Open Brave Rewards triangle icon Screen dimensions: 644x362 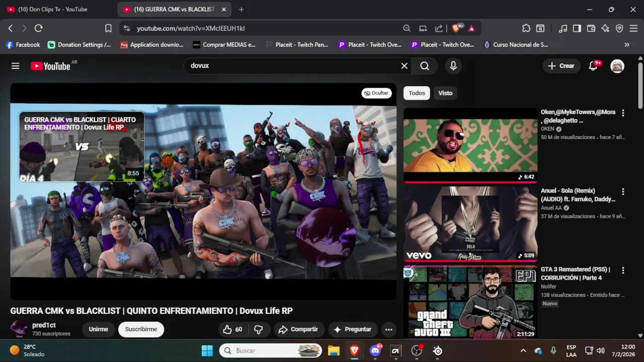coord(471,28)
